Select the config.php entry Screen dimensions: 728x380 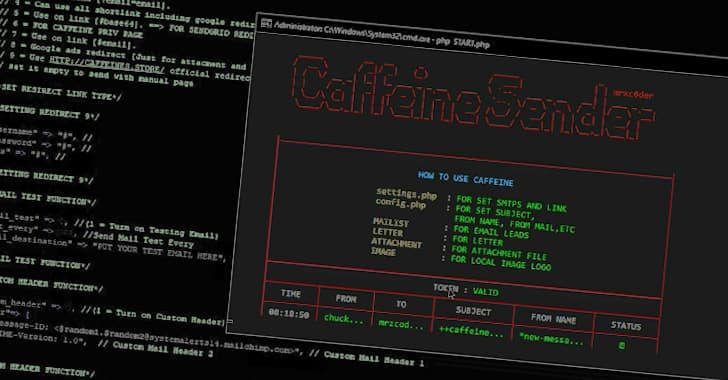(401, 203)
